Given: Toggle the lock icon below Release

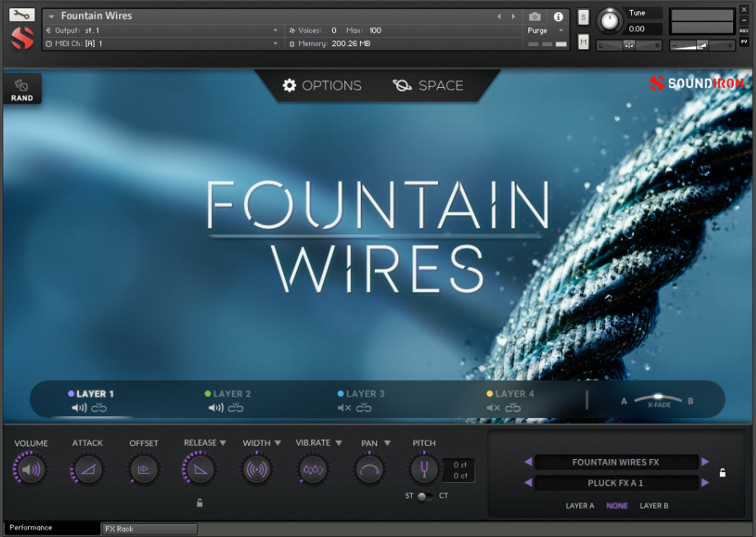Looking at the screenshot, I should [x=200, y=503].
